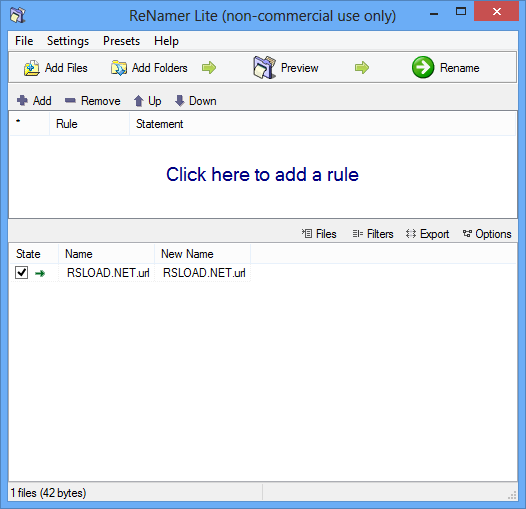Uncheck the RSLOAD.NET.url file checkbox

[21, 272]
